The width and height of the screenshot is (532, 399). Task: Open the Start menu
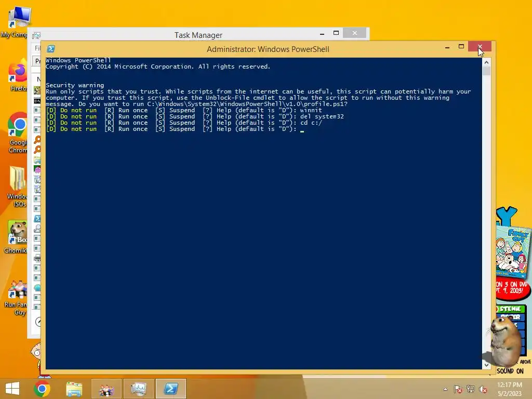click(12, 389)
